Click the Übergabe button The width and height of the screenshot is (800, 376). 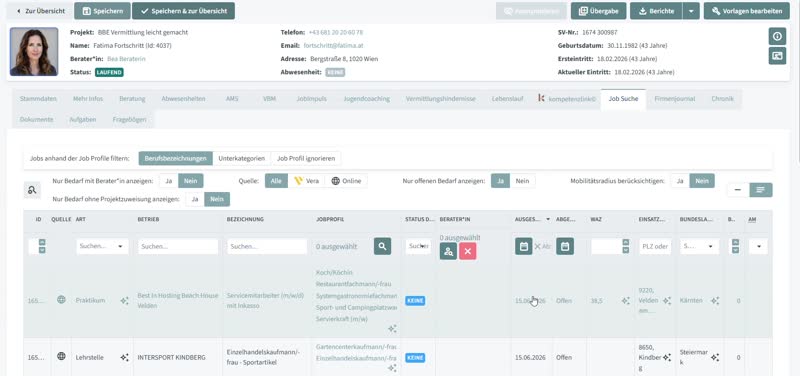coord(599,11)
